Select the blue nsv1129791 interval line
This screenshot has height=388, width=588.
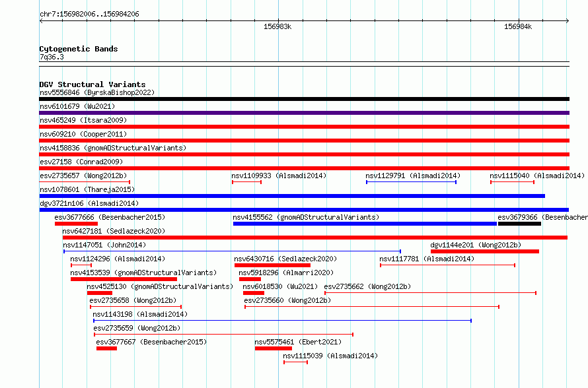412,182
